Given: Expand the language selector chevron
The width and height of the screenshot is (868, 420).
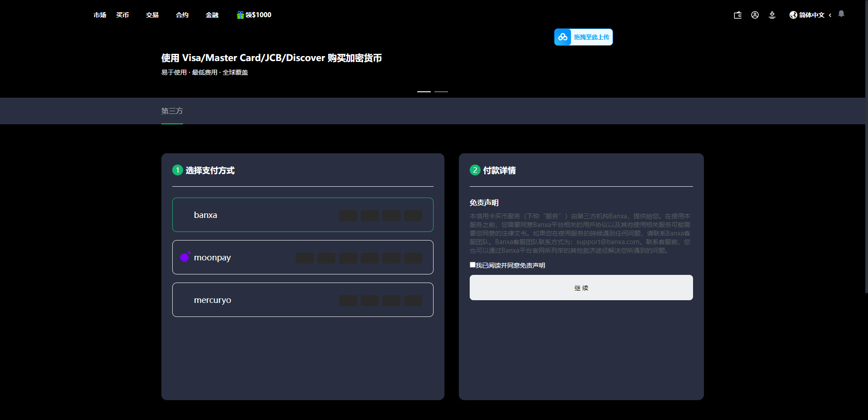Looking at the screenshot, I should pyautogui.click(x=830, y=15).
